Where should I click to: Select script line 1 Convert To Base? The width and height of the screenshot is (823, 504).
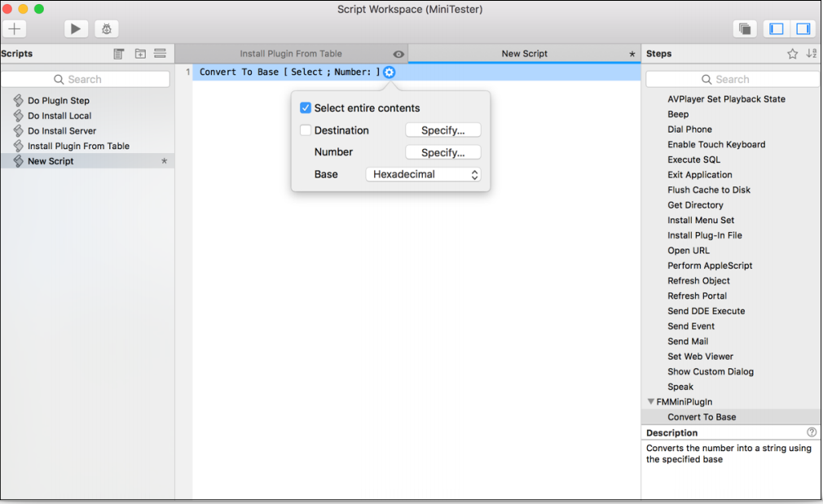pos(416,72)
